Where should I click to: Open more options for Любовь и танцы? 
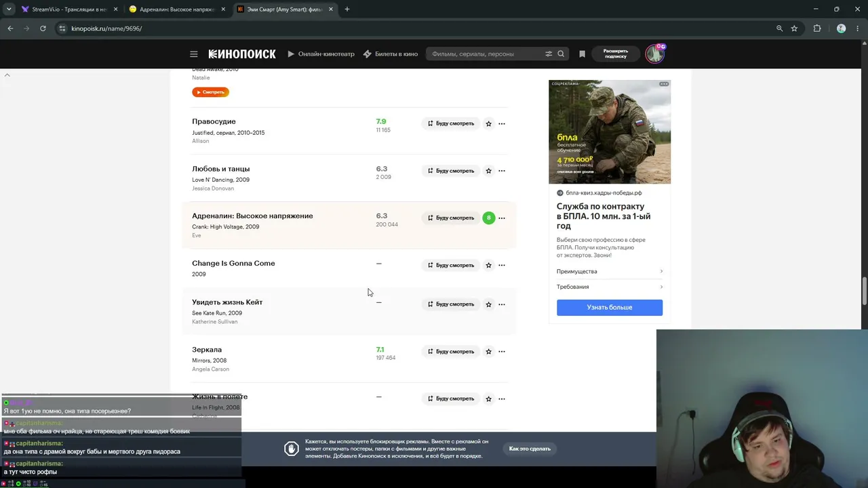[502, 171]
